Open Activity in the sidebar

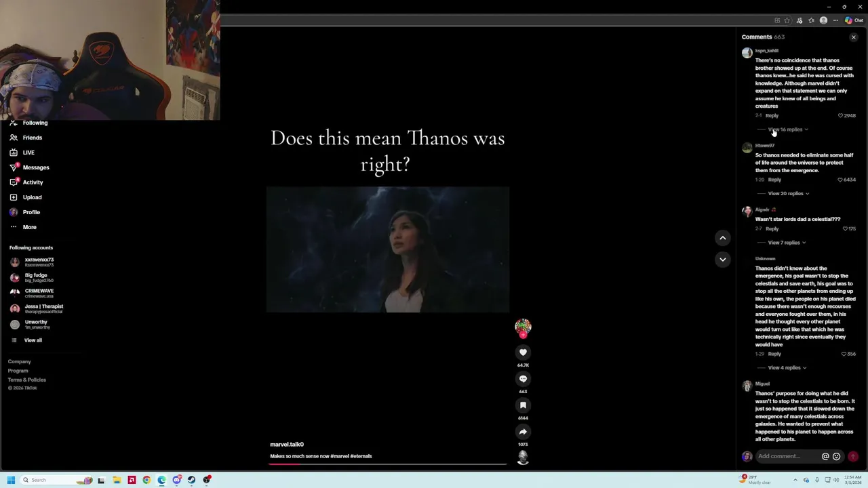click(26, 182)
